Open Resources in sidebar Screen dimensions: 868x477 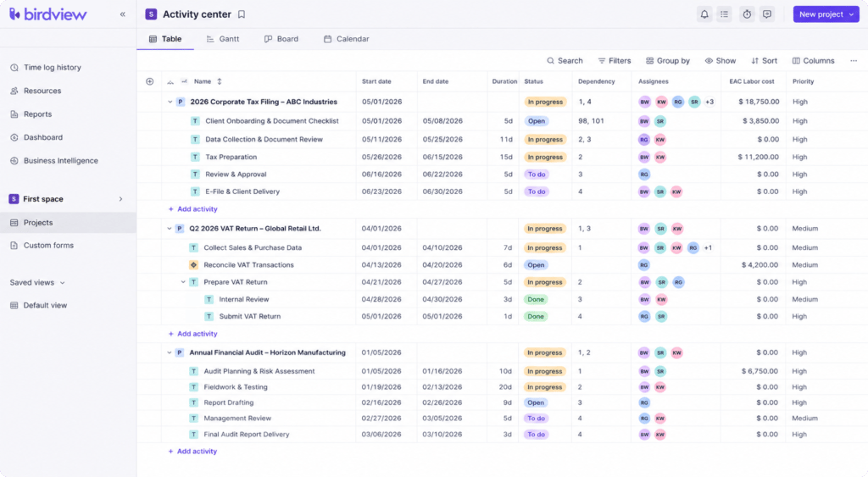(36, 91)
